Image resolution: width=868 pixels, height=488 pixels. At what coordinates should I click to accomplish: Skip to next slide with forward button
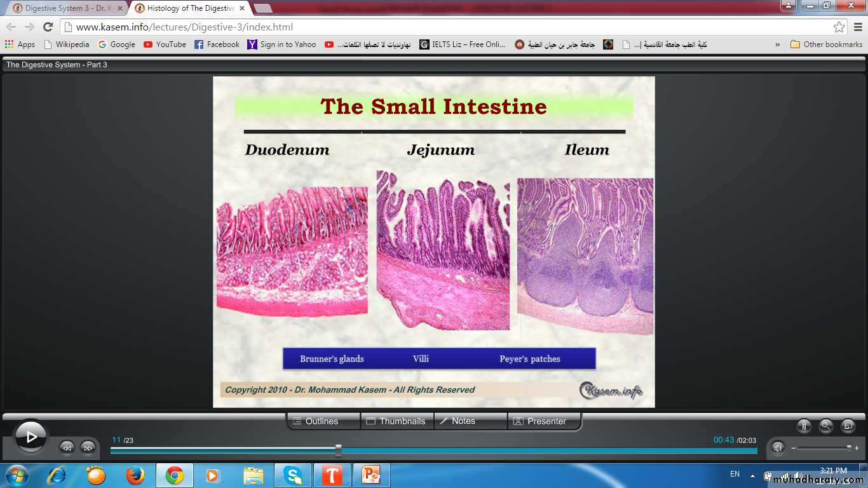[88, 447]
